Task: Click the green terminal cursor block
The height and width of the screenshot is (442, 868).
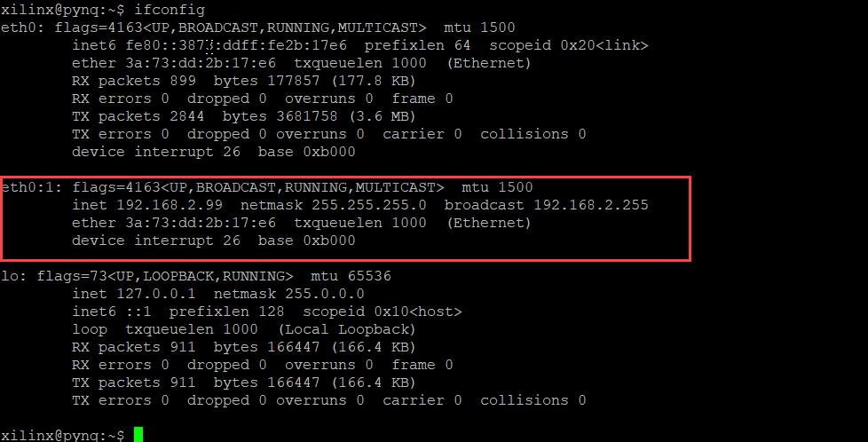Action: pos(138,434)
